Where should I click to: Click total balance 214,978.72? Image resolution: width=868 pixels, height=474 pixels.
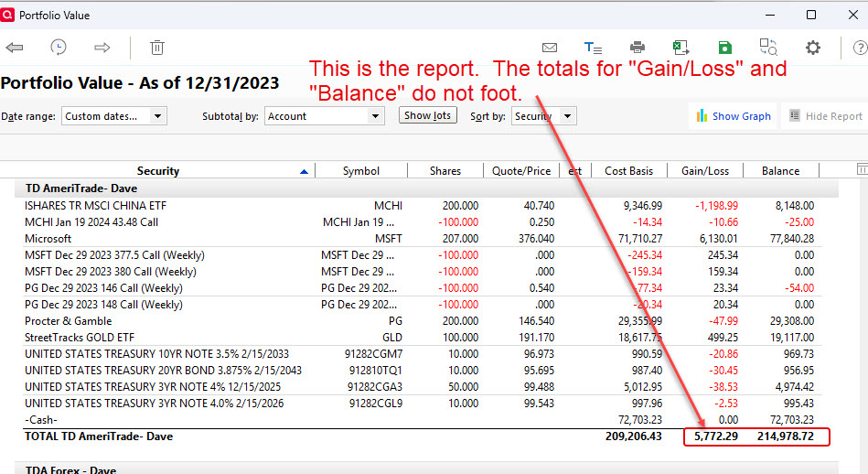(x=786, y=436)
